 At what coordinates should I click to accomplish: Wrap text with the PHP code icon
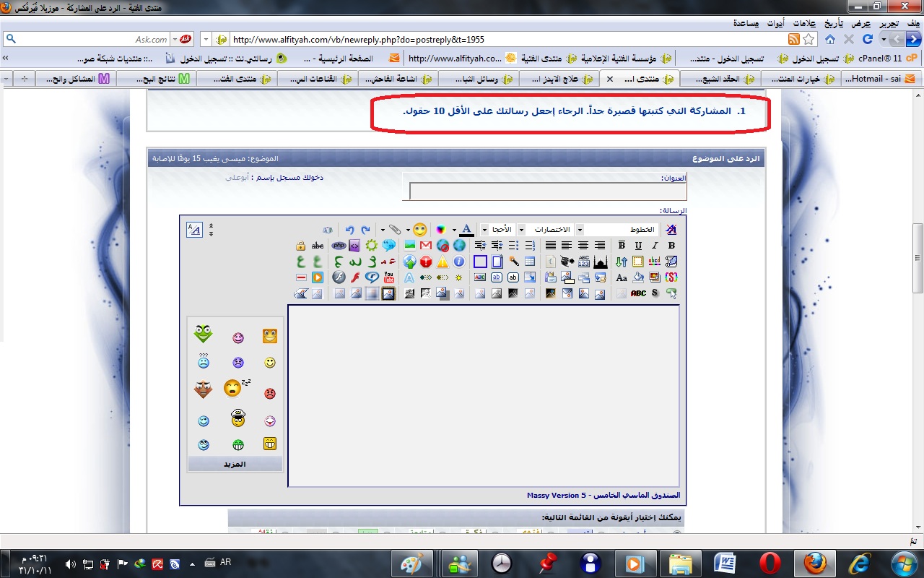339,246
